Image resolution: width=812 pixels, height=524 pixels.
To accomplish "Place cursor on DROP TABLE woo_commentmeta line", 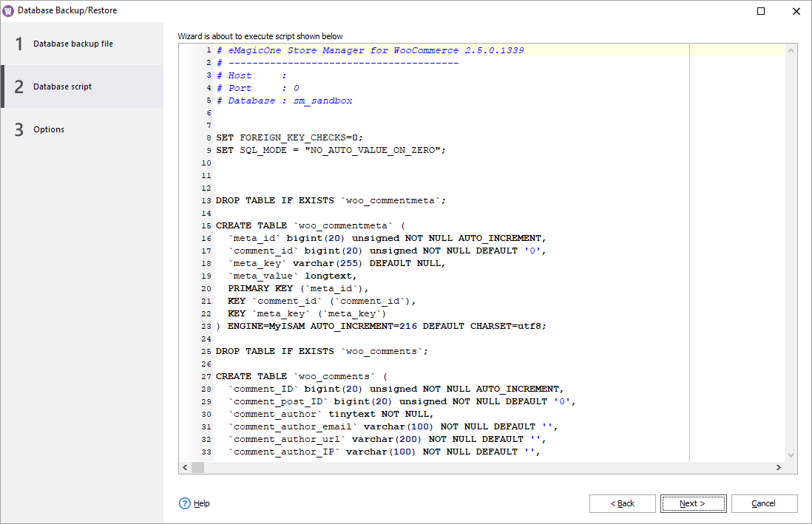I will click(x=331, y=200).
